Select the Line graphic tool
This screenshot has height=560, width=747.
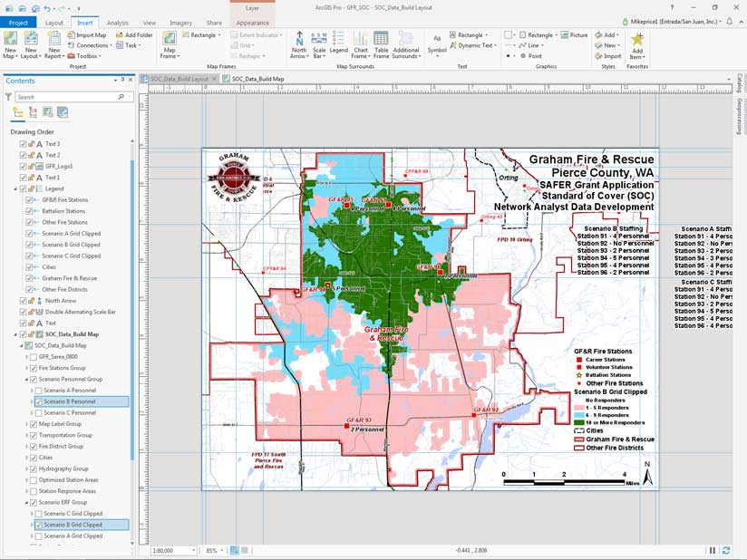point(529,45)
